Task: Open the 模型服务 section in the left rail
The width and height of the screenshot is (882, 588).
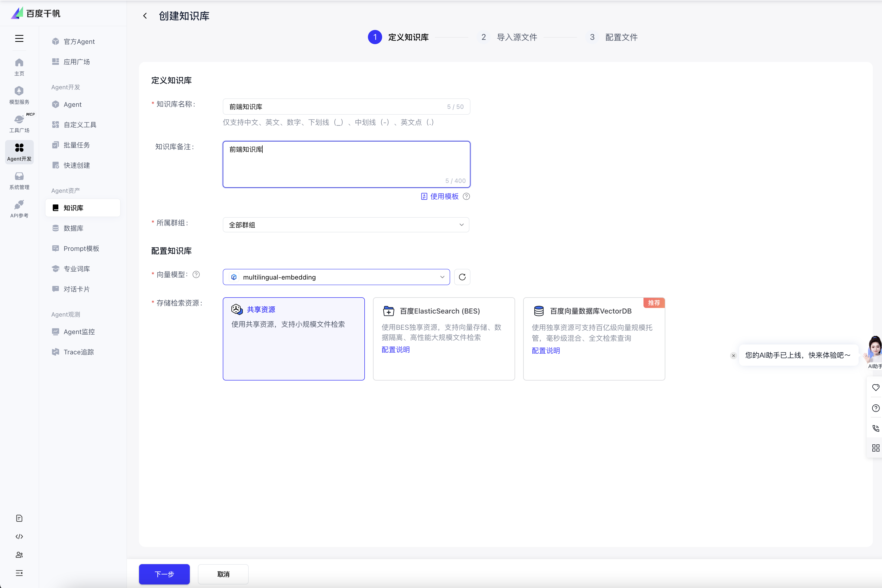Action: coord(19,95)
